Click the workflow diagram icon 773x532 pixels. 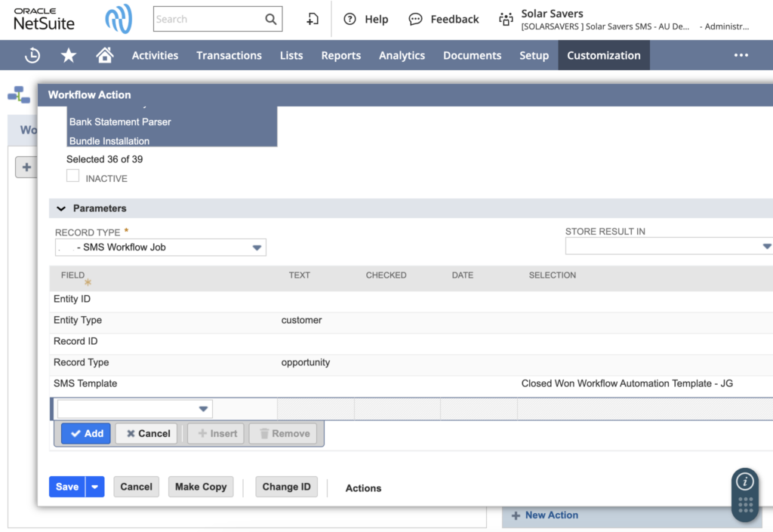tap(19, 94)
